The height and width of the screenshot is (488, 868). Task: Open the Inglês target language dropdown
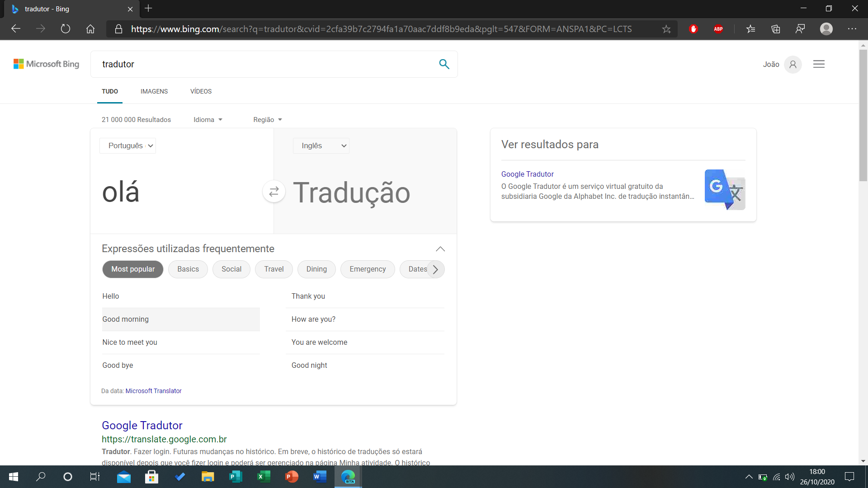coord(321,146)
